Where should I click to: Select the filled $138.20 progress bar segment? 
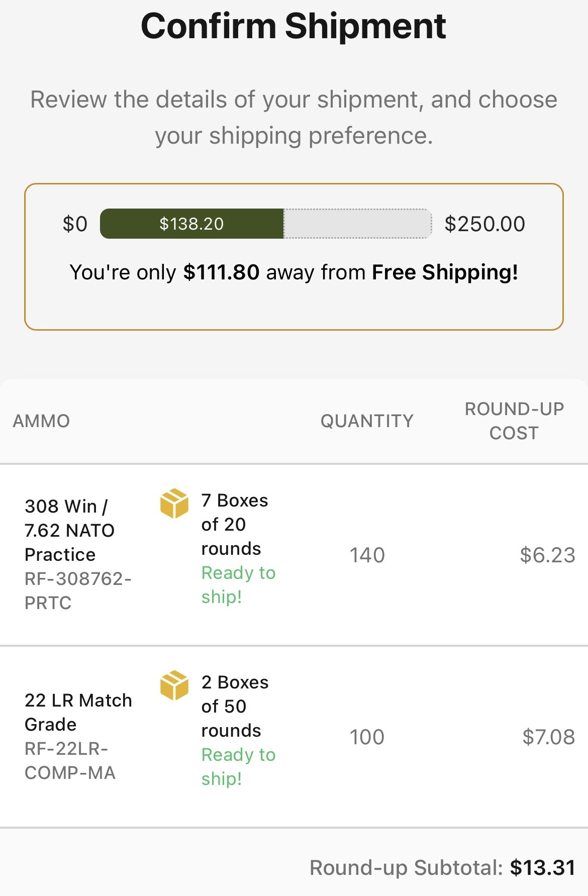point(192,224)
